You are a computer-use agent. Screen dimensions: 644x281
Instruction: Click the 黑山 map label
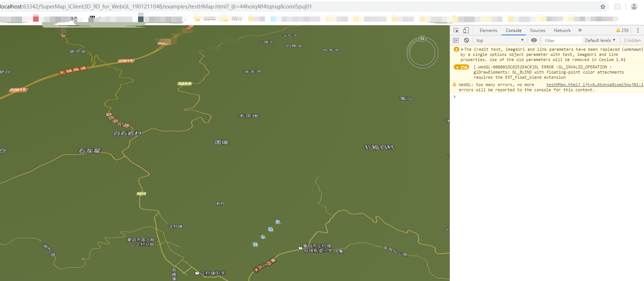coord(406,99)
